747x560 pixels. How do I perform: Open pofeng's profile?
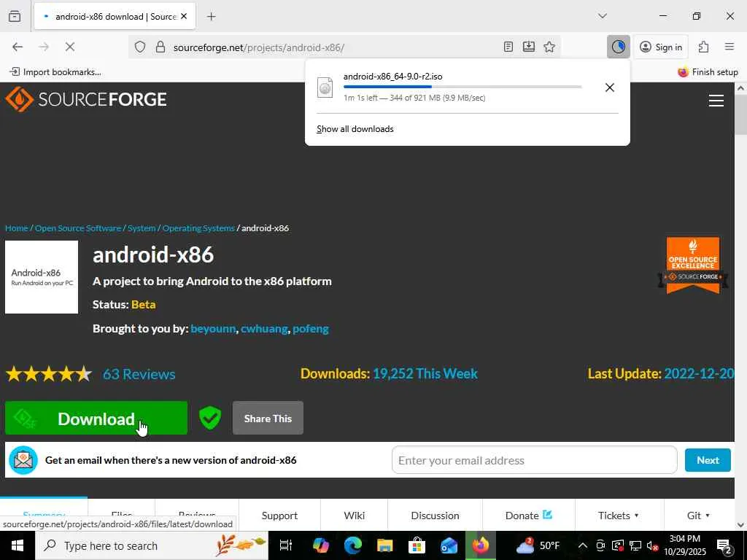[311, 329]
